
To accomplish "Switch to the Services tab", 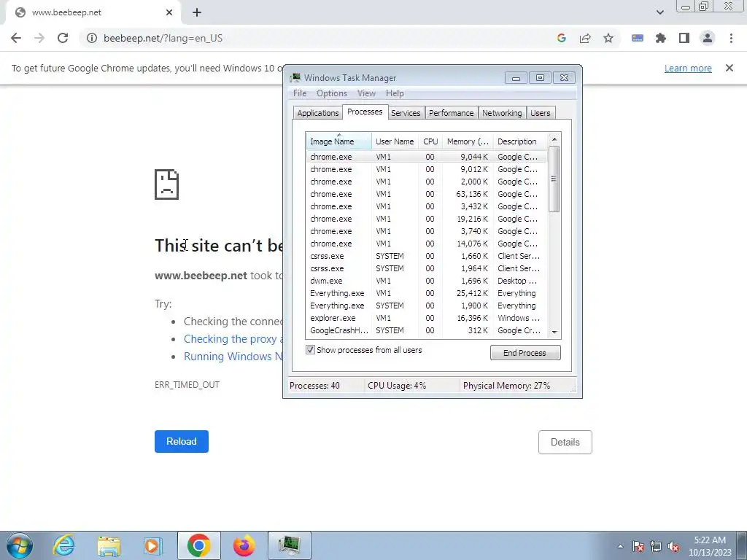I will pyautogui.click(x=406, y=113).
